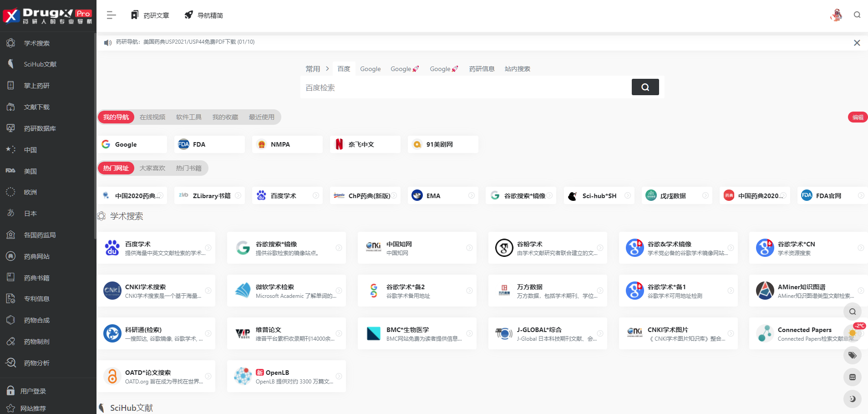868x414 pixels.
Task: Open EMA in hot sites
Action: point(443,195)
